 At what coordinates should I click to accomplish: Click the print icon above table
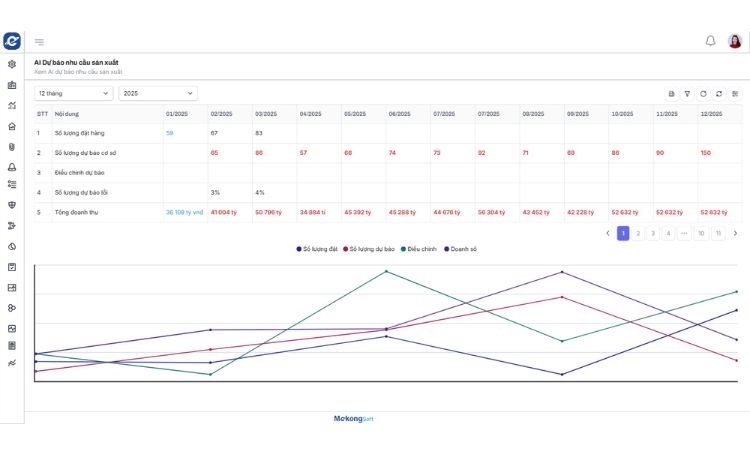click(x=671, y=93)
